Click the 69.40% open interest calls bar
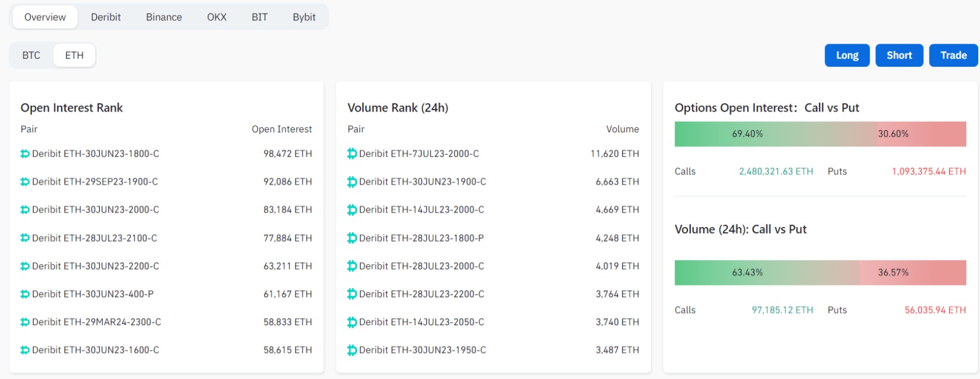 tap(776, 134)
